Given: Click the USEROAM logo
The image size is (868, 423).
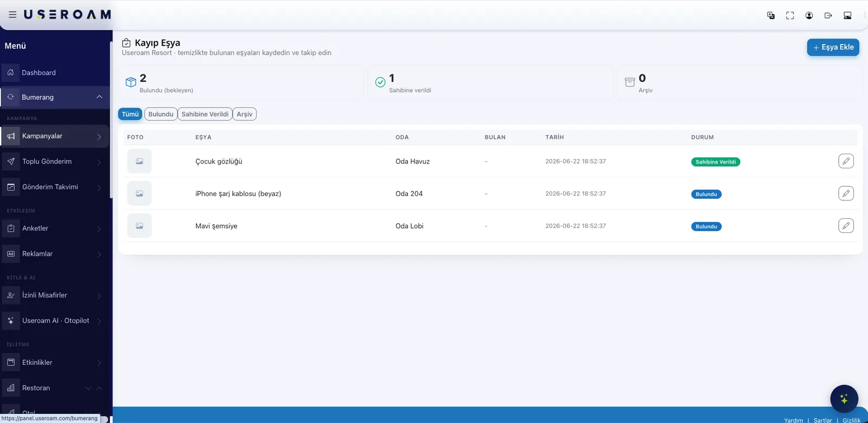Looking at the screenshot, I should tap(67, 15).
